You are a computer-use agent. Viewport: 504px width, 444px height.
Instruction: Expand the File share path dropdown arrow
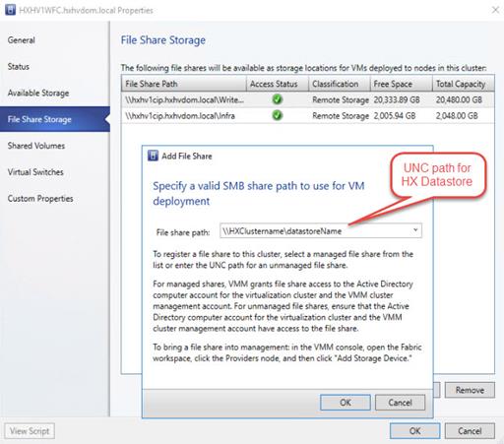click(x=415, y=230)
